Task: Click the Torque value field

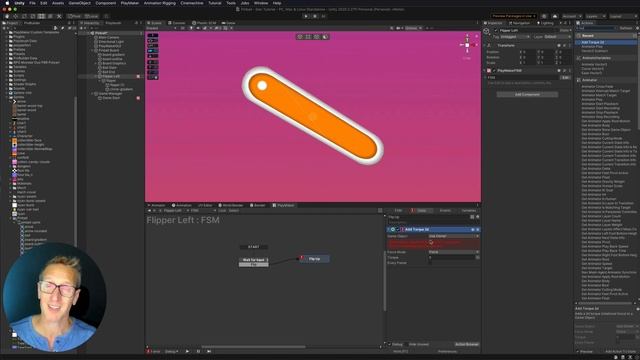Action: [x=451, y=258]
